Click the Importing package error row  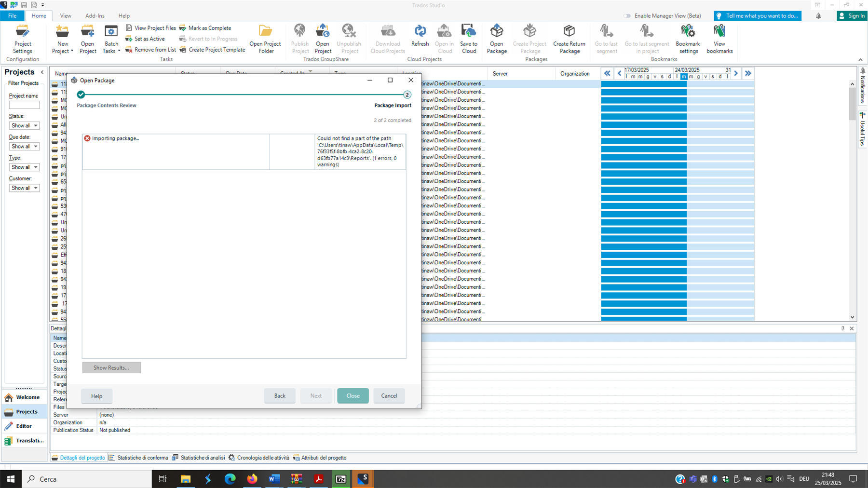click(244, 151)
